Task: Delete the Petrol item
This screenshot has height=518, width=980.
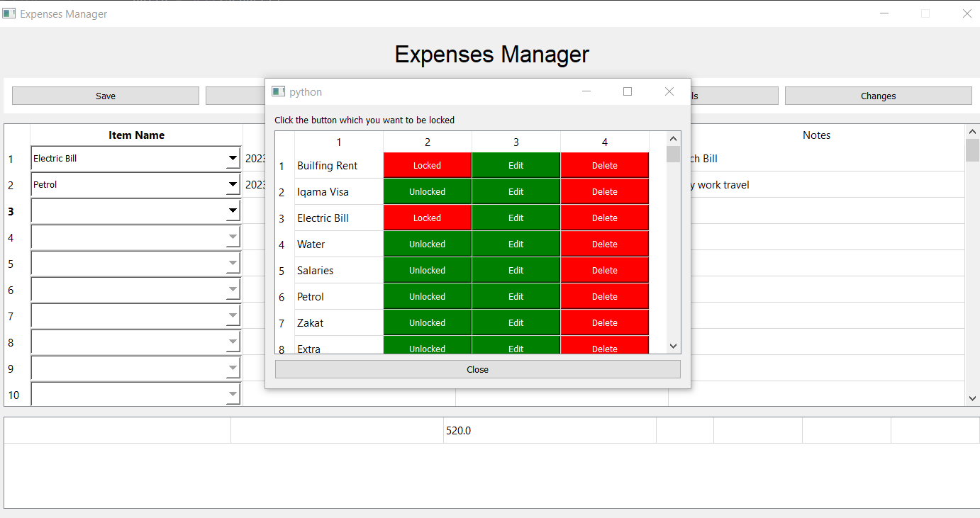Action: [604, 297]
